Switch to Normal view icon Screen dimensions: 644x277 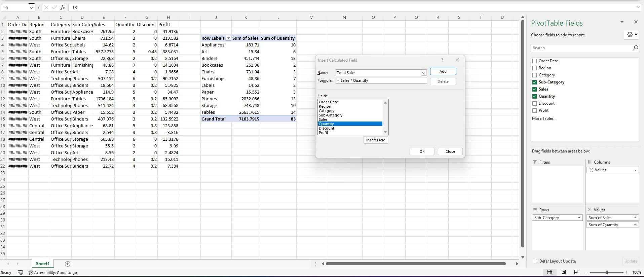[x=550, y=272]
